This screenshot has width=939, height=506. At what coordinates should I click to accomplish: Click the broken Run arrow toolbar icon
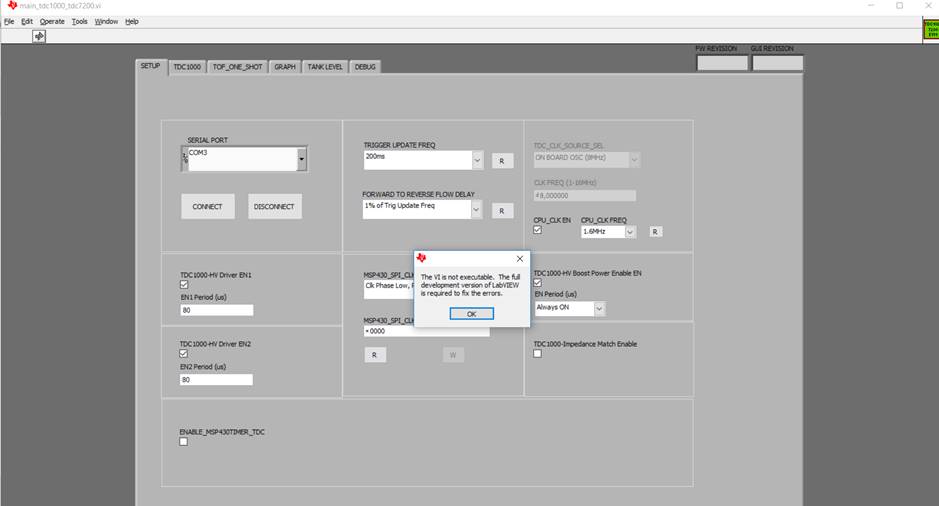pos(39,37)
